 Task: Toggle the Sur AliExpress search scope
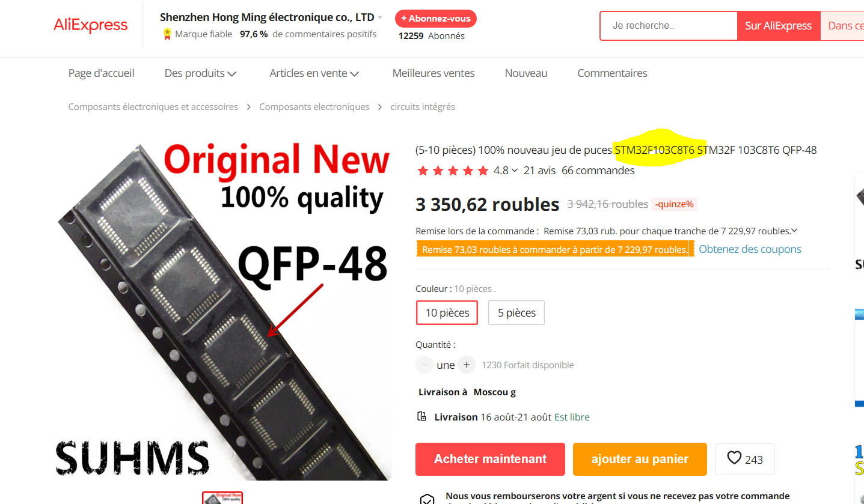pyautogui.click(x=778, y=26)
